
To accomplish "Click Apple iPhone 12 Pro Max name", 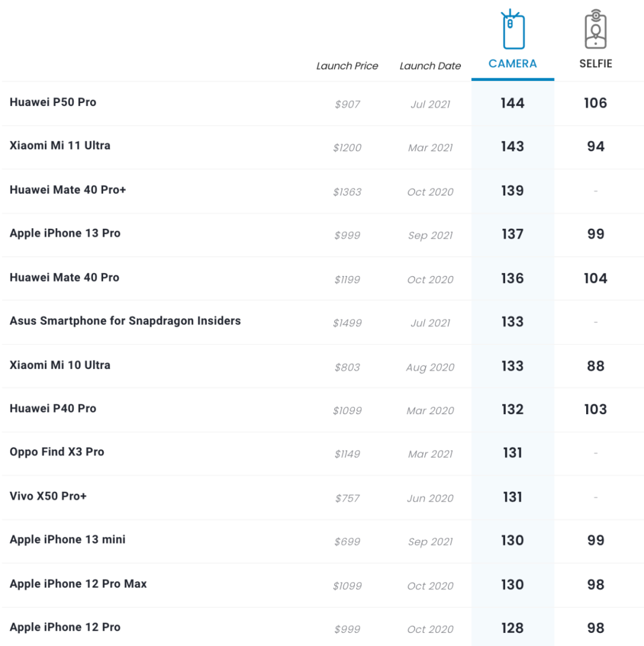I will [x=78, y=583].
